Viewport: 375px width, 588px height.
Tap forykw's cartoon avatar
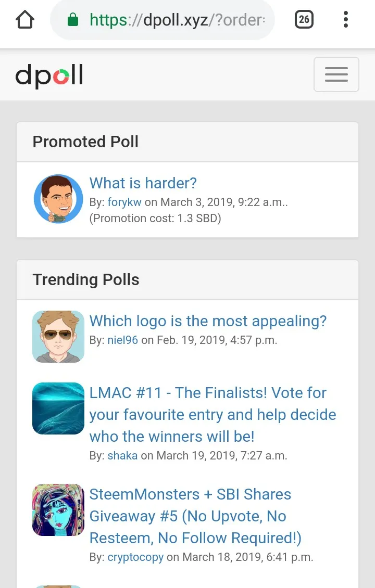tap(58, 199)
